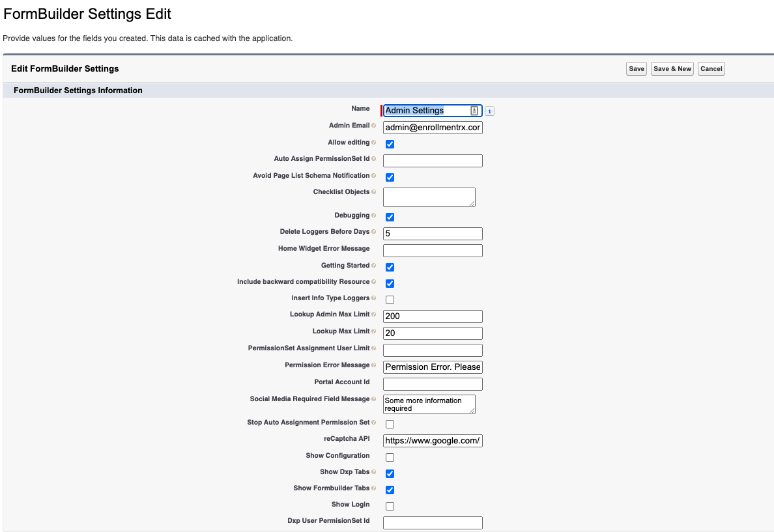Click the autofill contact icon in Name field
Screen dimensions: 774x532
tap(474, 111)
